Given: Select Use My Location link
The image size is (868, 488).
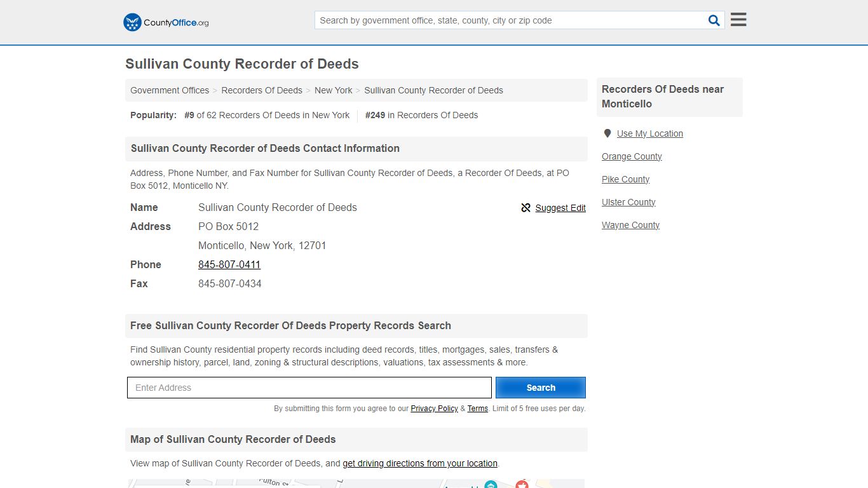Looking at the screenshot, I should click(x=650, y=133).
